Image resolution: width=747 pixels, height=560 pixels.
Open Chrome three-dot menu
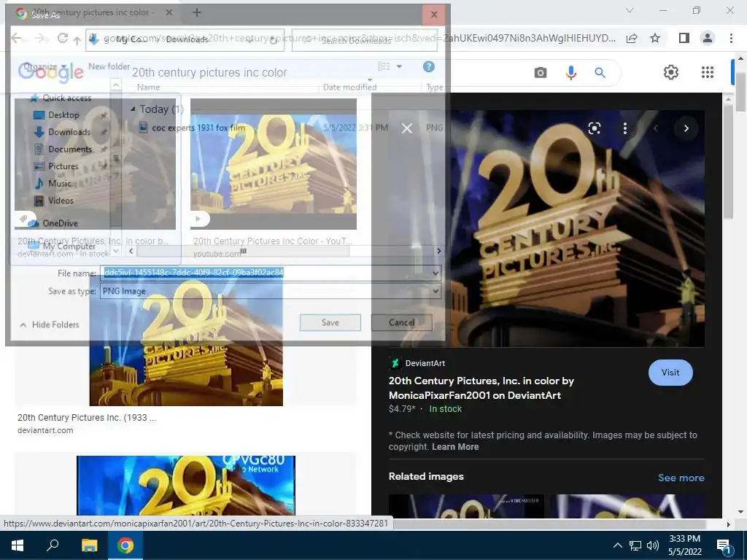tap(731, 38)
